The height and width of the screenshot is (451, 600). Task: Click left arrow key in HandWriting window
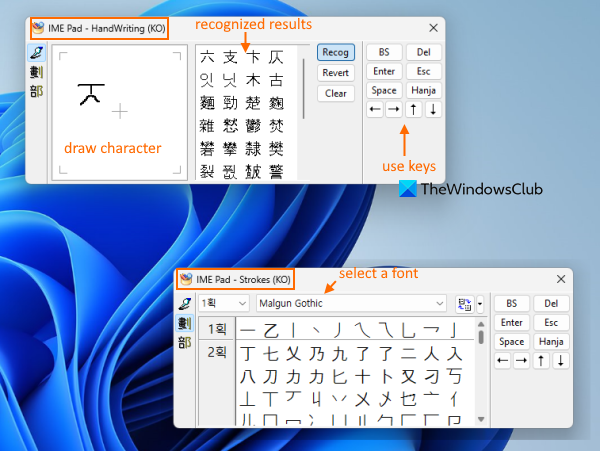[x=375, y=110]
